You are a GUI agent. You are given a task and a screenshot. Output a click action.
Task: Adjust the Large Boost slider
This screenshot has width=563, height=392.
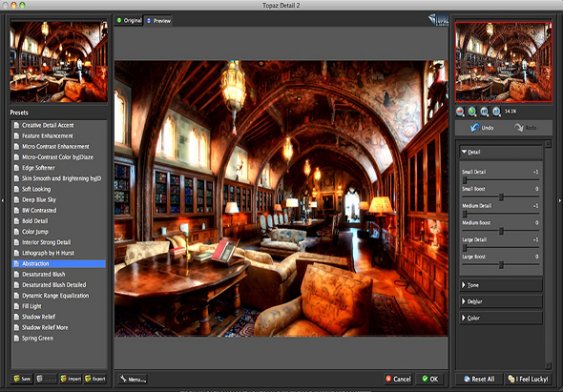tap(501, 265)
